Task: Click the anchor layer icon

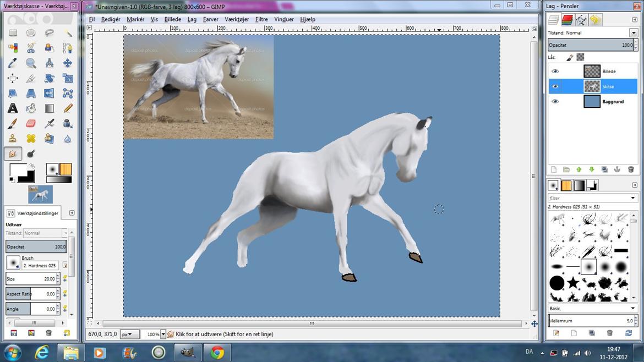Action: click(x=616, y=169)
